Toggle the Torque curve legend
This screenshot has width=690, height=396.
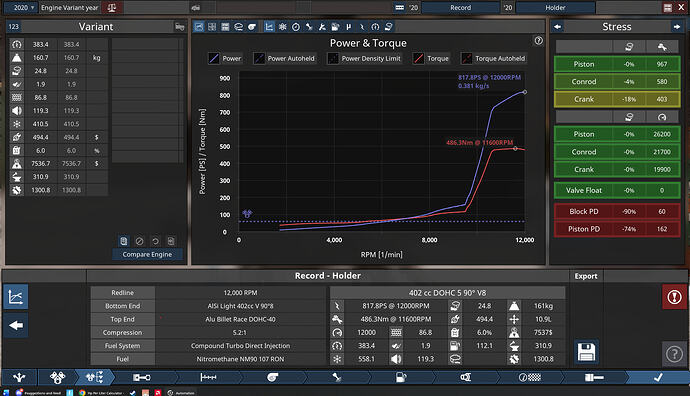pos(431,58)
